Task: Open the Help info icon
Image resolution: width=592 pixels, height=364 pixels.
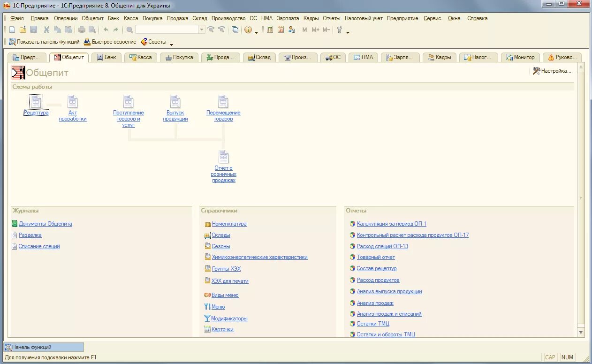Action: click(248, 30)
